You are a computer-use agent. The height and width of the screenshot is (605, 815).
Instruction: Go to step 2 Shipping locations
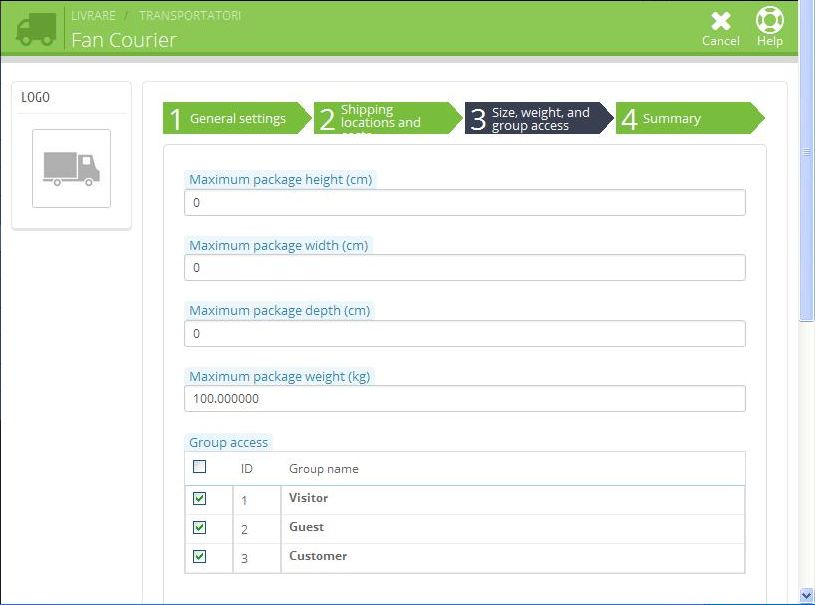pos(388,119)
